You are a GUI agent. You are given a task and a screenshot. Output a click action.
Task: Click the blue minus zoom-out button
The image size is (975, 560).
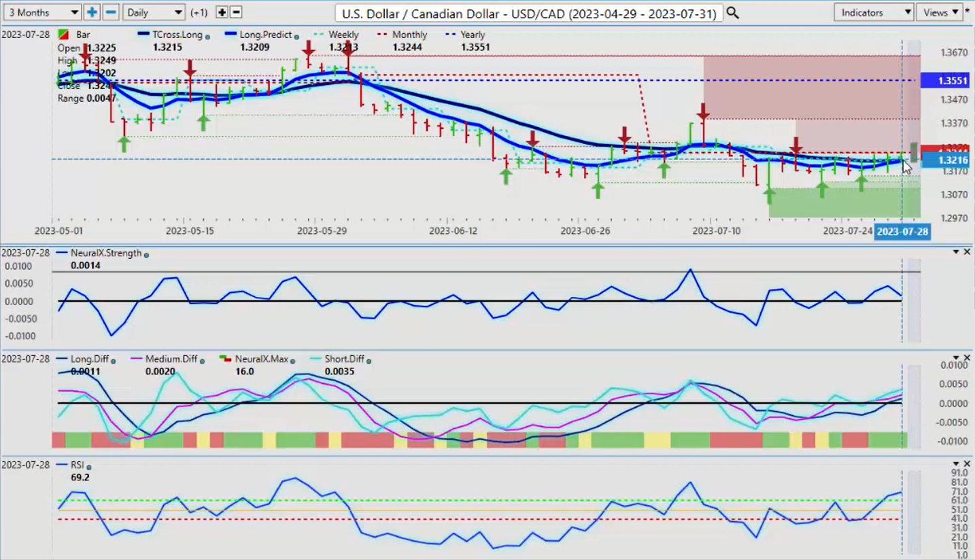pyautogui.click(x=111, y=12)
